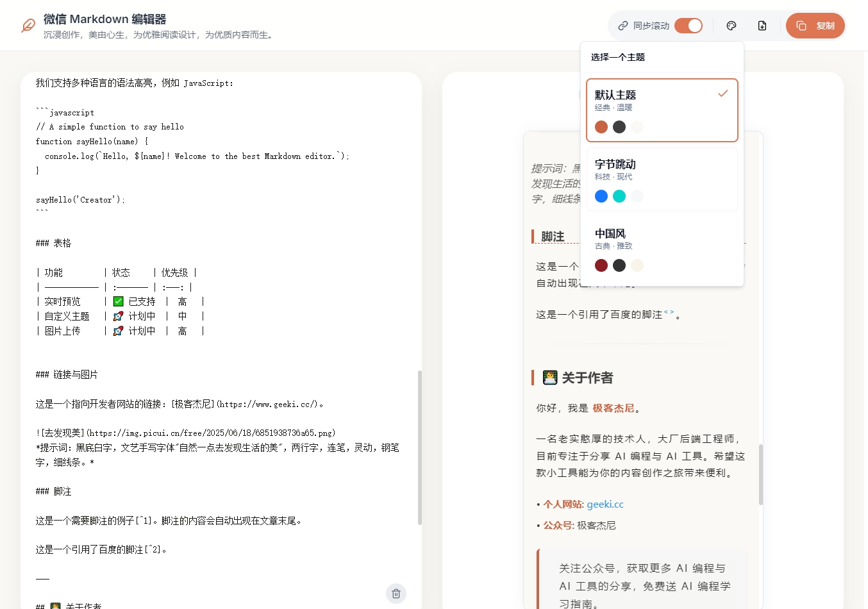Click the dark red swatch in 中国风
The height and width of the screenshot is (609, 868).
[x=601, y=265]
